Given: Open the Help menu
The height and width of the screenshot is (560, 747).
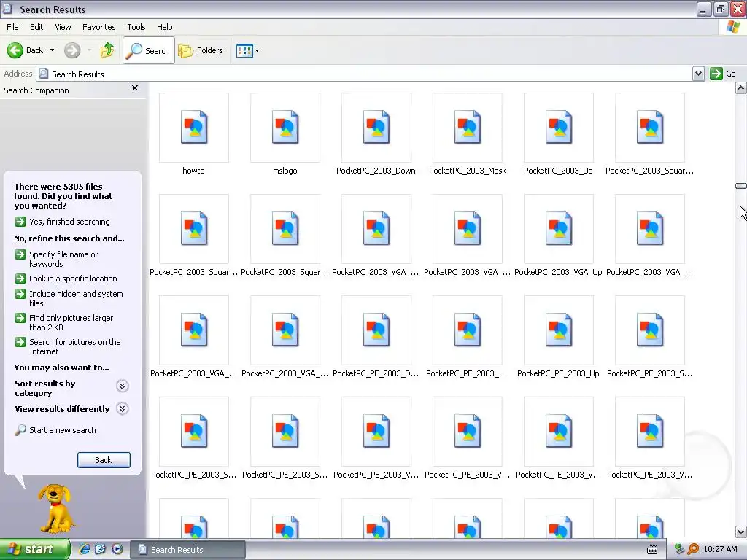Looking at the screenshot, I should click(x=164, y=27).
